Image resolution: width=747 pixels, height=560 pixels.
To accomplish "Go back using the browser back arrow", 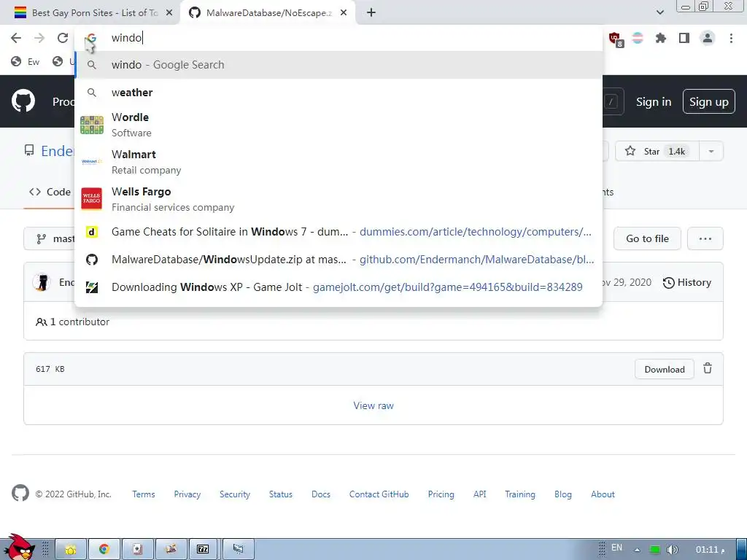I will (16, 38).
